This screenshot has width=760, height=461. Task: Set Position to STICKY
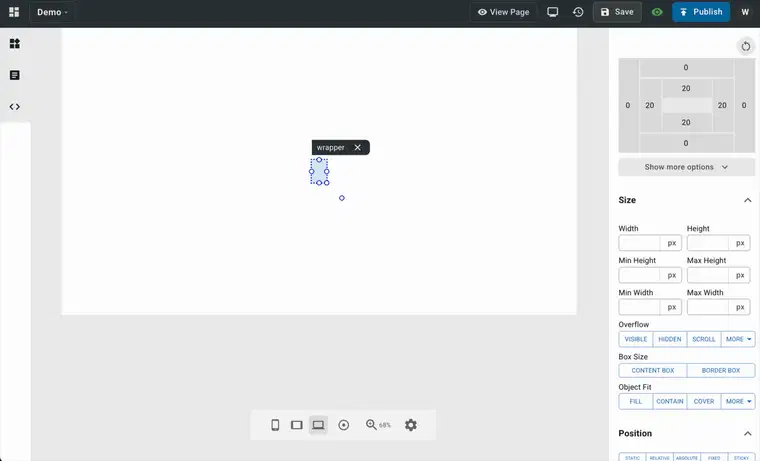click(x=741, y=457)
